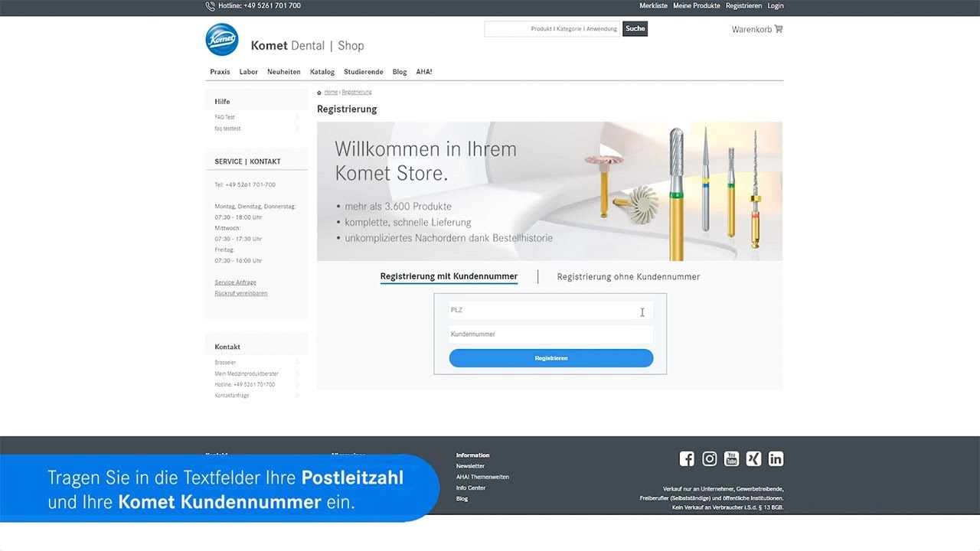Open the YouTube social icon

[732, 459]
